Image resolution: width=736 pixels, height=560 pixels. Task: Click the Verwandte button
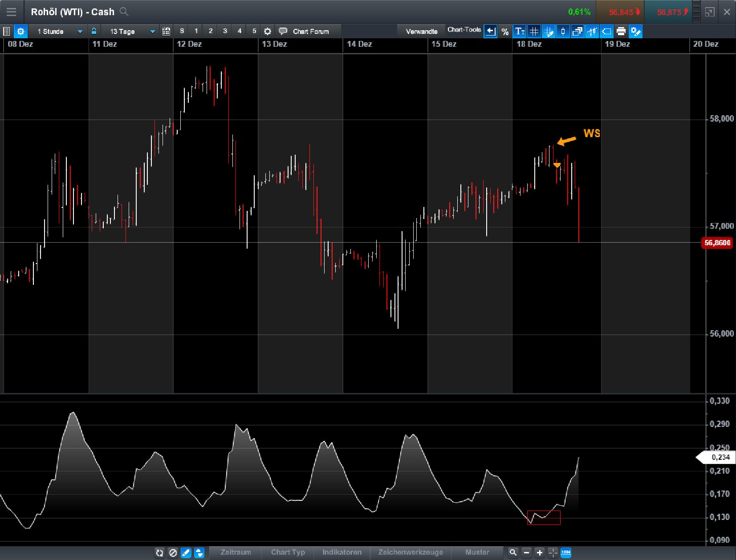[422, 31]
